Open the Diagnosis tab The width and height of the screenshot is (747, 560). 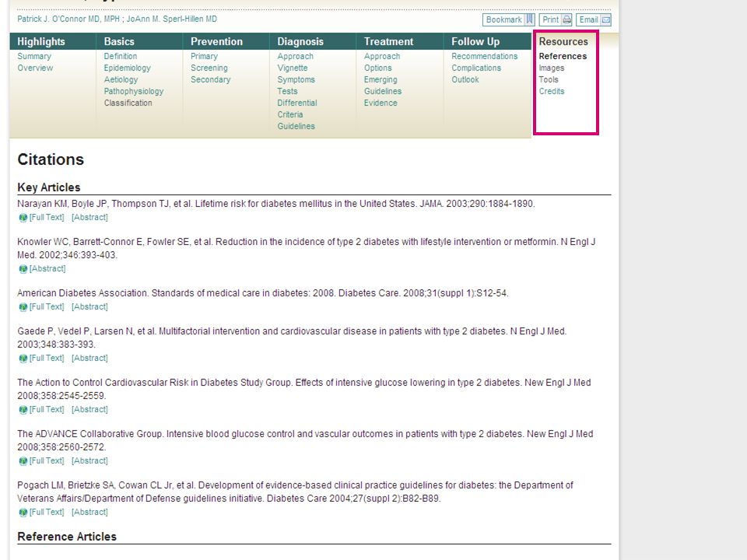[x=300, y=41]
